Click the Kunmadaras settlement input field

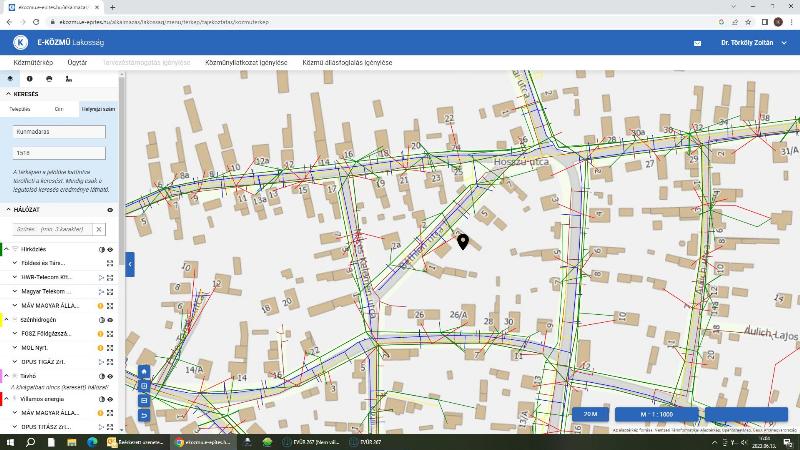[x=59, y=132]
